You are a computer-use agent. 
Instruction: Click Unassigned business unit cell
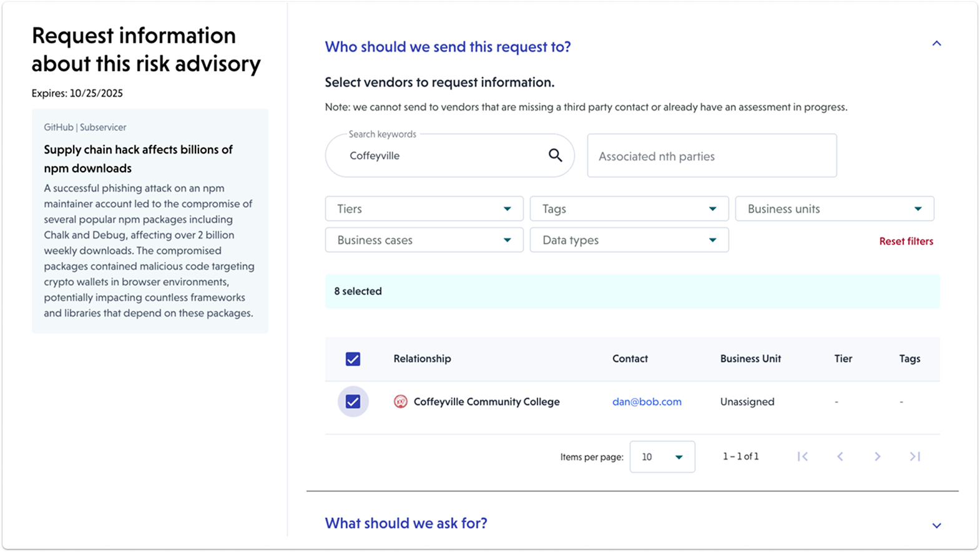pyautogui.click(x=747, y=402)
